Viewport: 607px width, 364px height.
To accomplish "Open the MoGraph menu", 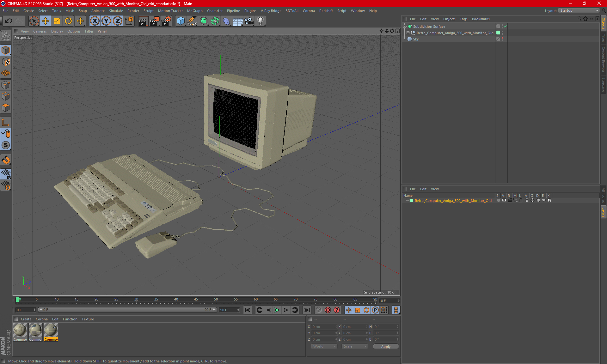I will [x=194, y=11].
